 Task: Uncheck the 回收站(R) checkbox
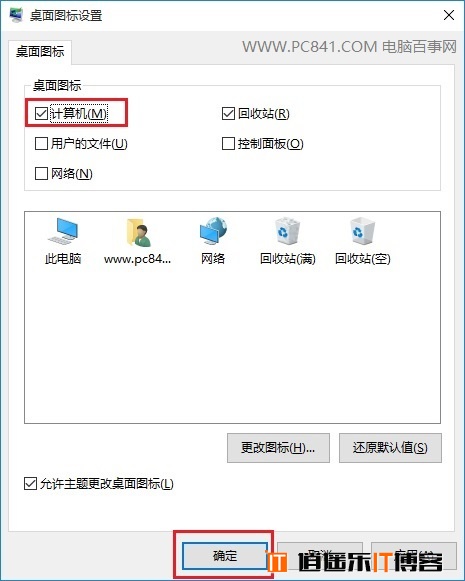tap(228, 113)
